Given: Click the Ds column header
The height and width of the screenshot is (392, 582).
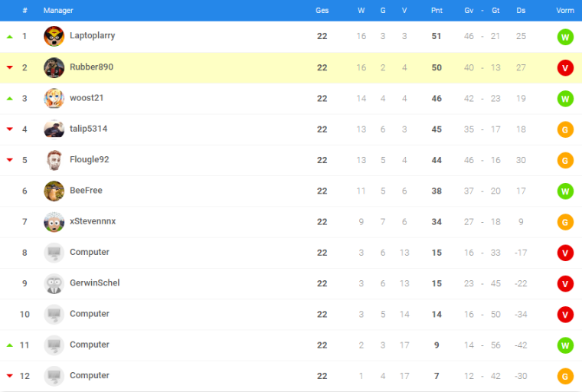Looking at the screenshot, I should click(x=521, y=11).
